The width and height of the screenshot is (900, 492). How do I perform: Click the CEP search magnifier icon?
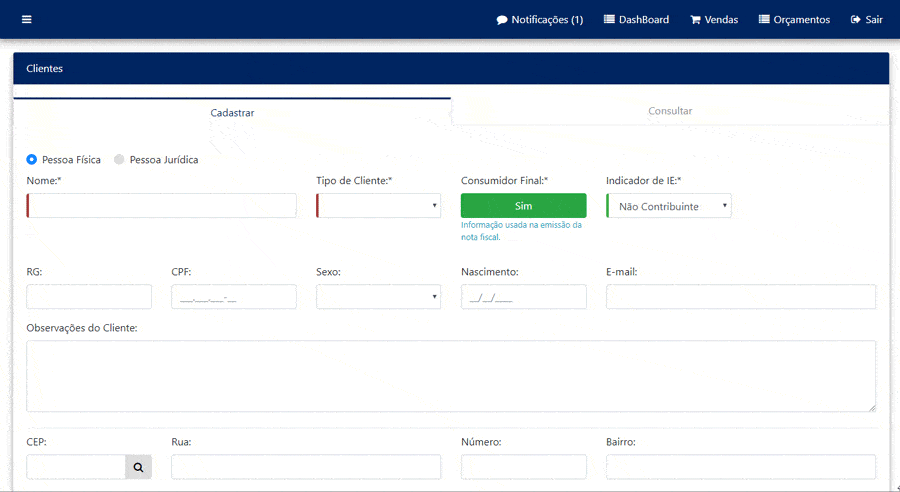point(138,467)
